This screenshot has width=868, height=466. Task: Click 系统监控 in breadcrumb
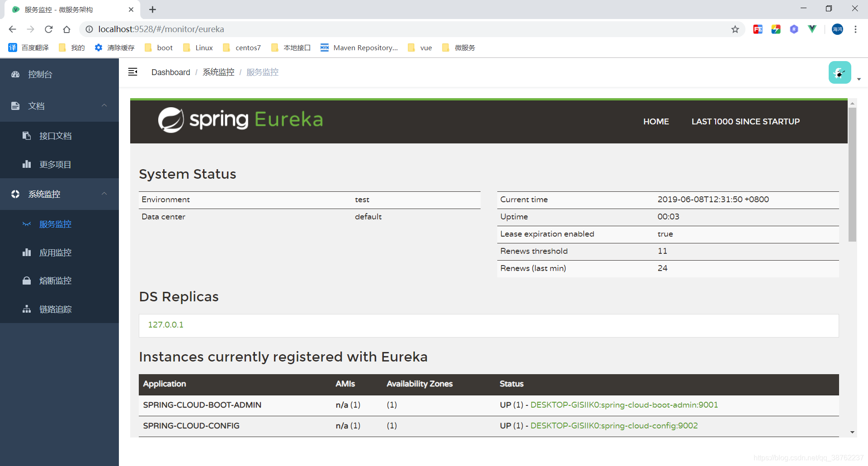tap(218, 72)
